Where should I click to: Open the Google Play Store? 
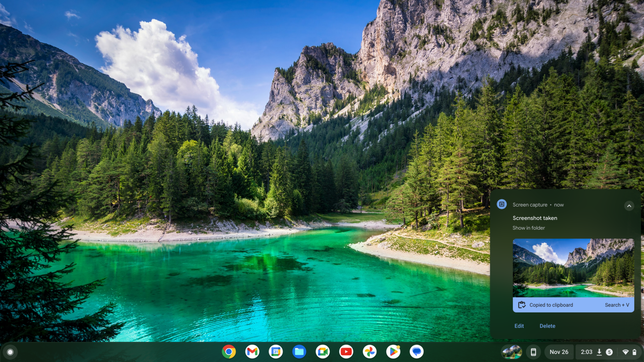pos(393,352)
